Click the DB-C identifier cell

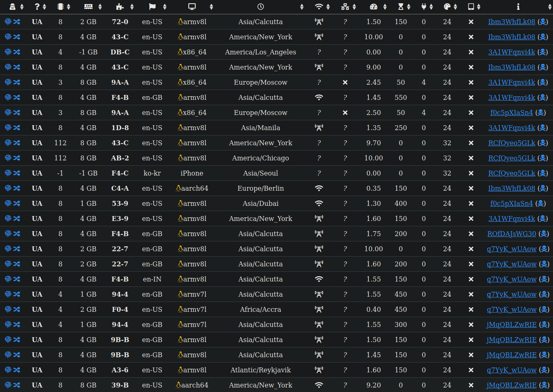120,52
